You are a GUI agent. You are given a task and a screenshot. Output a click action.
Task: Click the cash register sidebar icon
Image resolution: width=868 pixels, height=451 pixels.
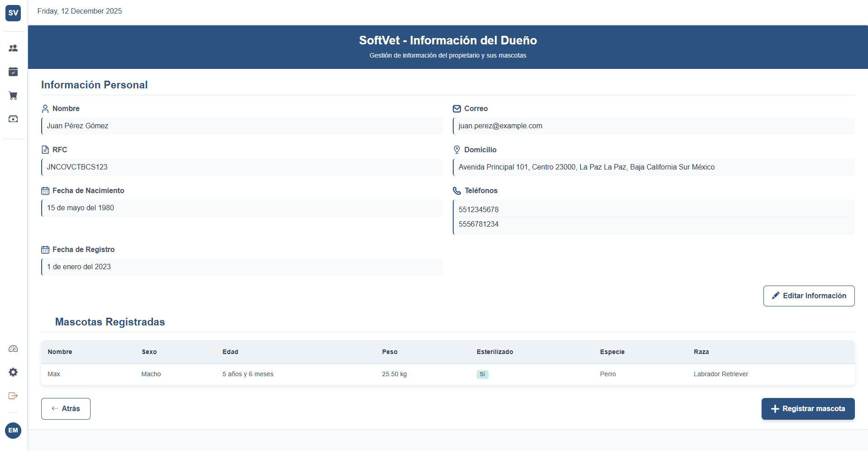pos(13,119)
